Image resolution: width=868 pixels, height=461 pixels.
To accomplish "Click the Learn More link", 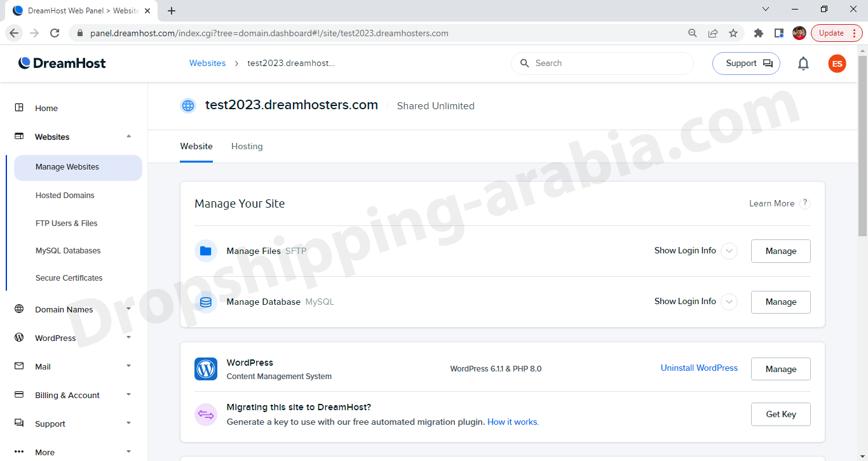I will (771, 203).
